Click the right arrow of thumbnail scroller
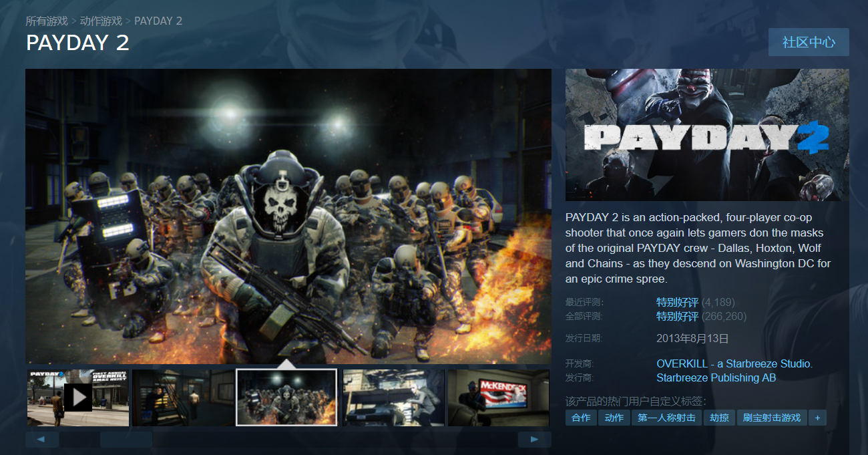This screenshot has width=868, height=455. [534, 439]
